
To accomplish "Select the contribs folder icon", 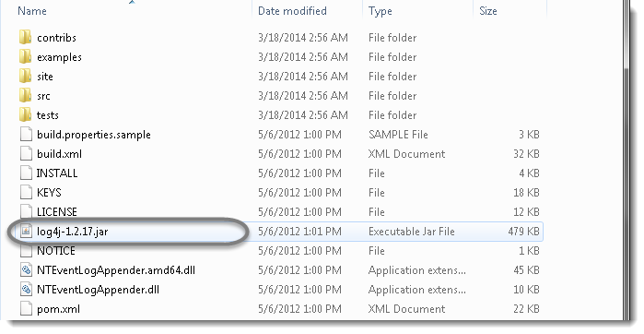I will pos(26,38).
